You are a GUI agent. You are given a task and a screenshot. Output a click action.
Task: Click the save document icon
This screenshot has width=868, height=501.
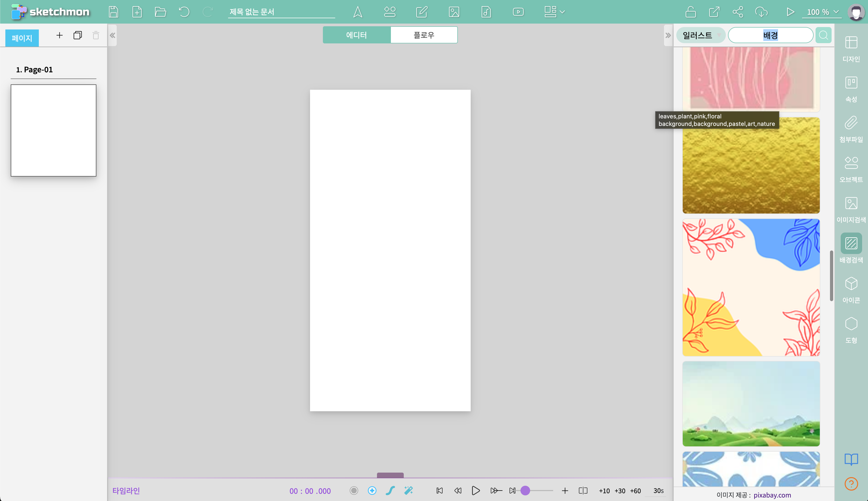(114, 12)
